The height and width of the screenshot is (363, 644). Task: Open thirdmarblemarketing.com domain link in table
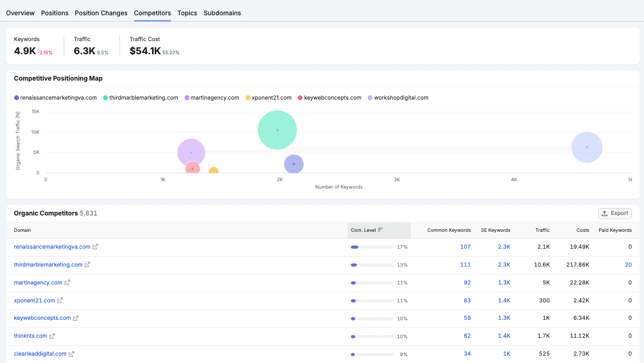[48, 264]
